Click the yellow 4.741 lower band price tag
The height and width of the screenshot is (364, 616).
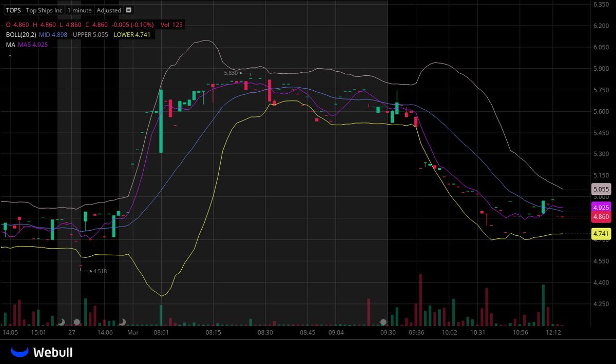tap(601, 234)
